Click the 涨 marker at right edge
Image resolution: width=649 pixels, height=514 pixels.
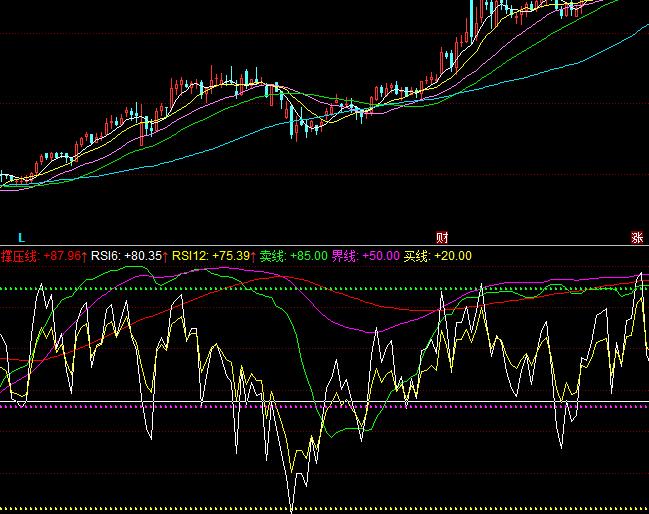pos(637,237)
